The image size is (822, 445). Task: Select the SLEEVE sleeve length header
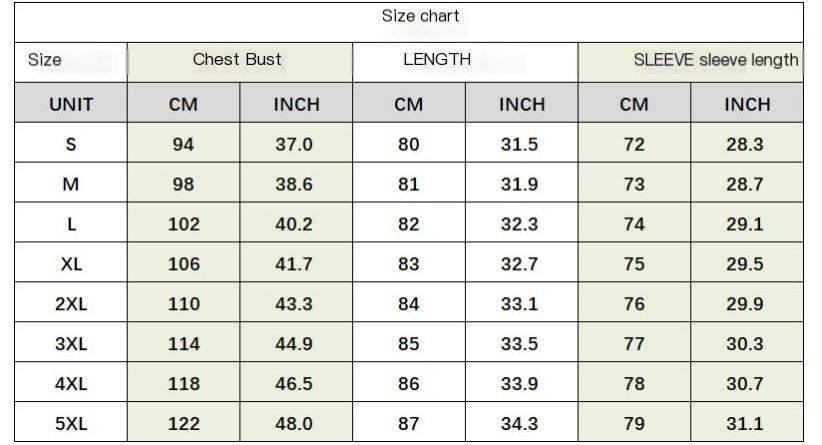716,60
